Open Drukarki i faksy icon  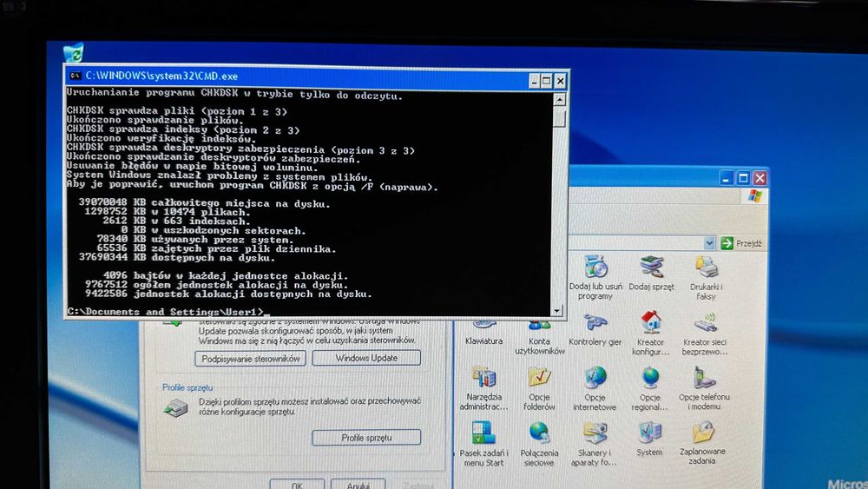[x=706, y=277]
